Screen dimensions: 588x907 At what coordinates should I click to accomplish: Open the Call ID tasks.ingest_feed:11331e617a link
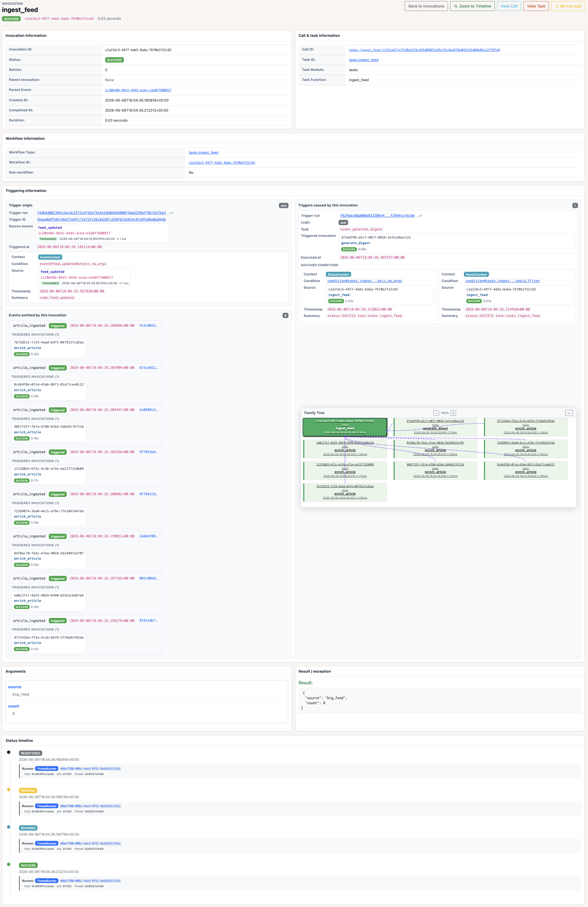tap(424, 50)
